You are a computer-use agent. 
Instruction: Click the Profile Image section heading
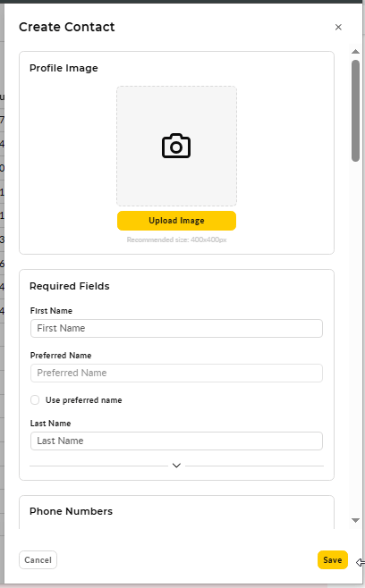point(64,68)
